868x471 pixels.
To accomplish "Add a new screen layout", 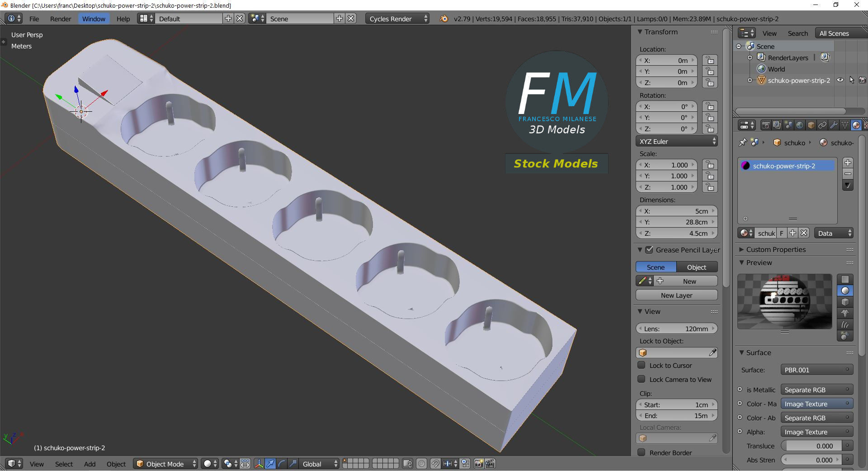I will point(228,19).
